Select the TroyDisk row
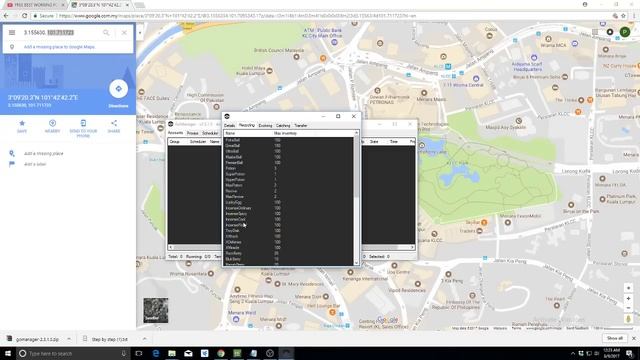Image resolution: width=640 pixels, height=360 pixels. click(x=289, y=231)
